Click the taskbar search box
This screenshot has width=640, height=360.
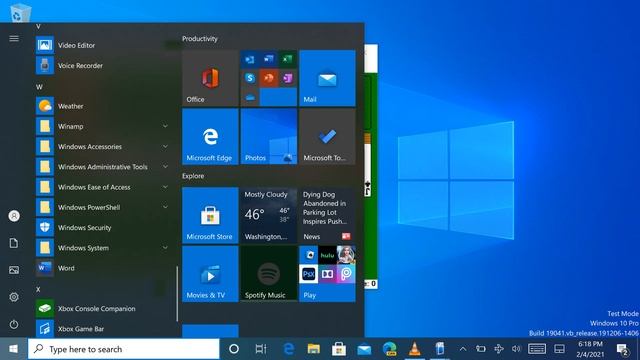point(124,349)
